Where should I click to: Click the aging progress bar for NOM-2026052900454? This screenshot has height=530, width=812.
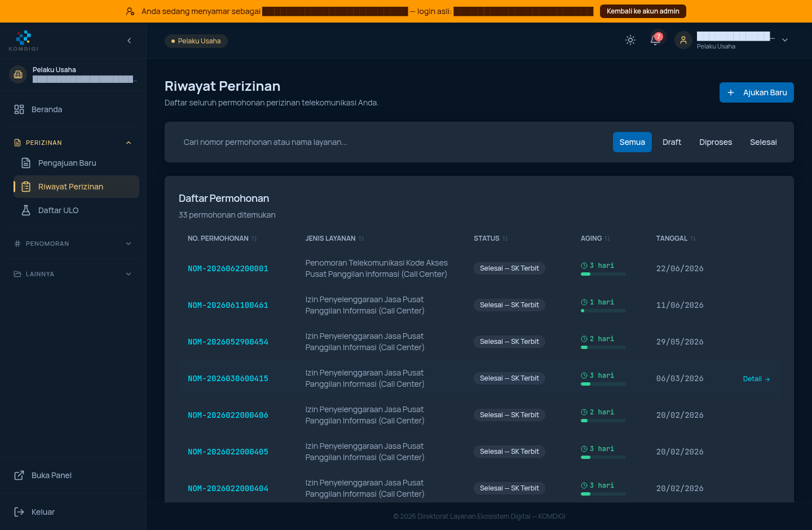603,347
